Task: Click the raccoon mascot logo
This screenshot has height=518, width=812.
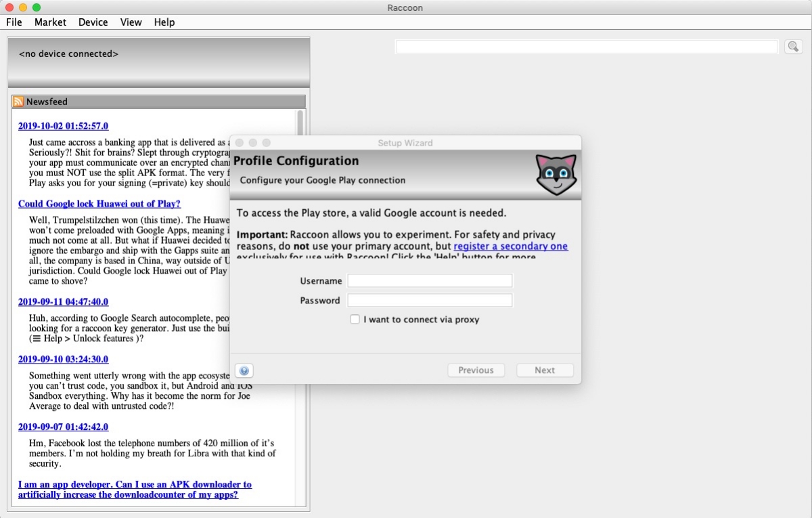Action: (556, 174)
